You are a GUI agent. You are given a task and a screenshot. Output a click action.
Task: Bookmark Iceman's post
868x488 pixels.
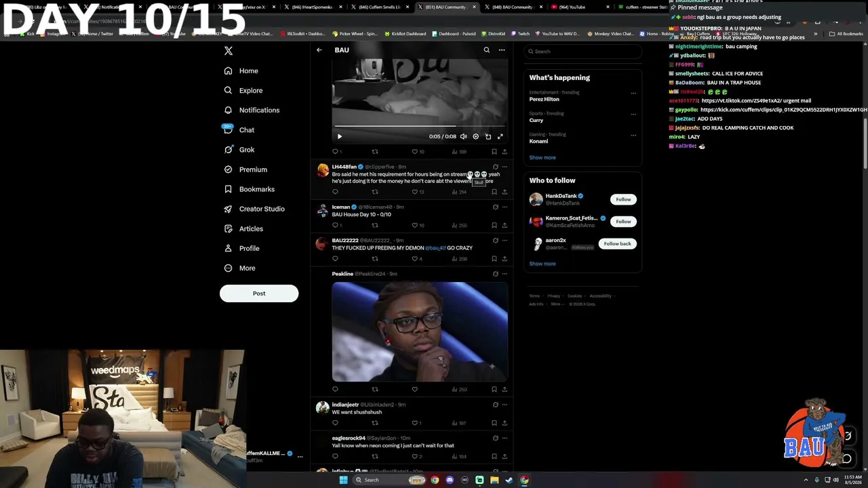pyautogui.click(x=494, y=225)
